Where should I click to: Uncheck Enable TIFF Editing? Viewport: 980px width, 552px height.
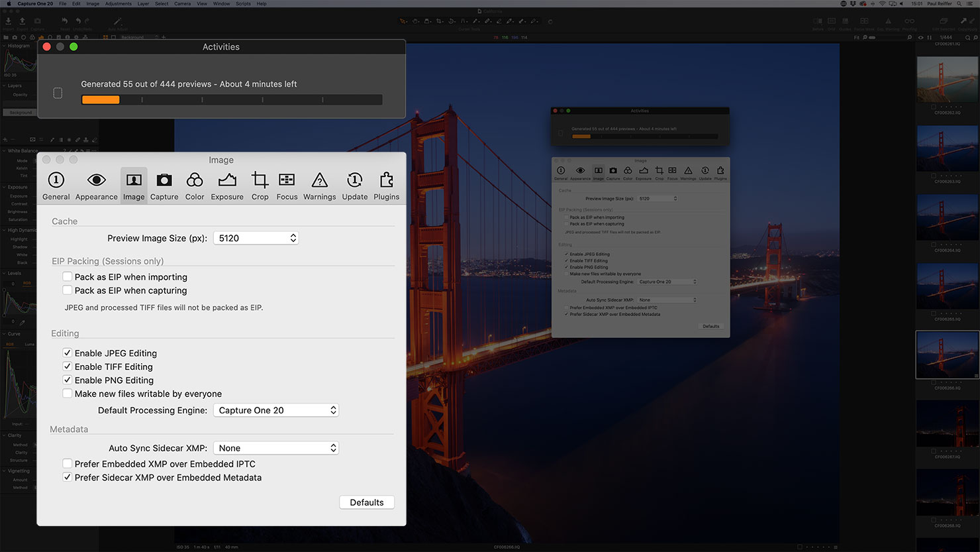tap(67, 366)
